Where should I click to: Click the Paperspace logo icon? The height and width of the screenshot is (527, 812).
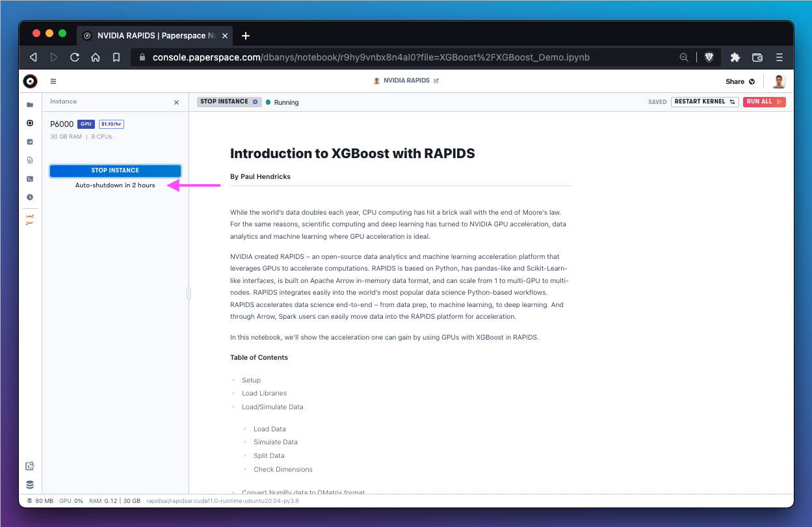(x=30, y=81)
